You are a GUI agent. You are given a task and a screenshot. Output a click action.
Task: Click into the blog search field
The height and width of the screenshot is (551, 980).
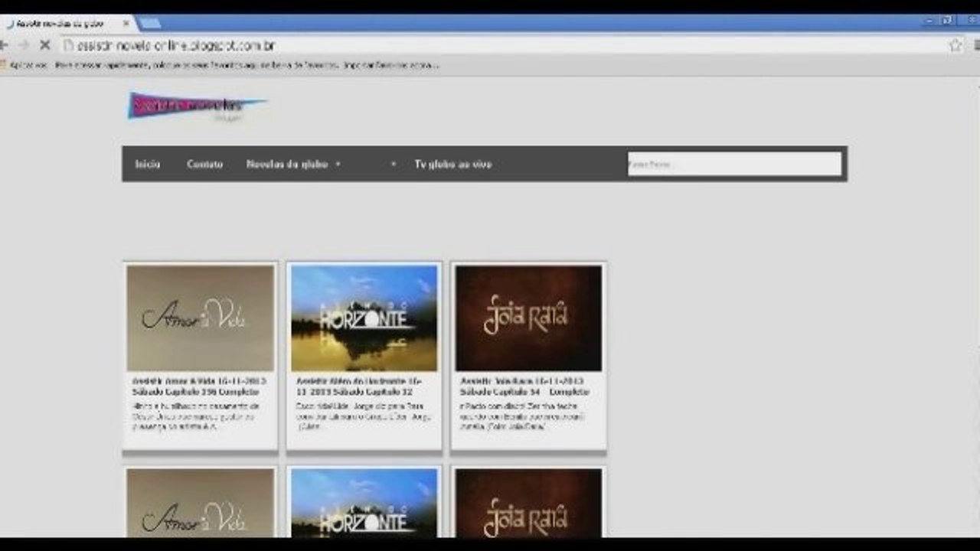(x=734, y=164)
